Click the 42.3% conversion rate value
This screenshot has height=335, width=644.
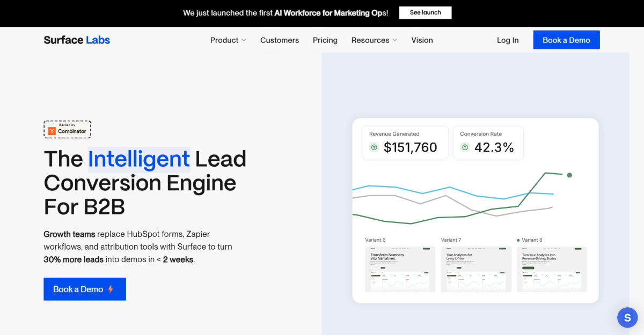coord(494,147)
